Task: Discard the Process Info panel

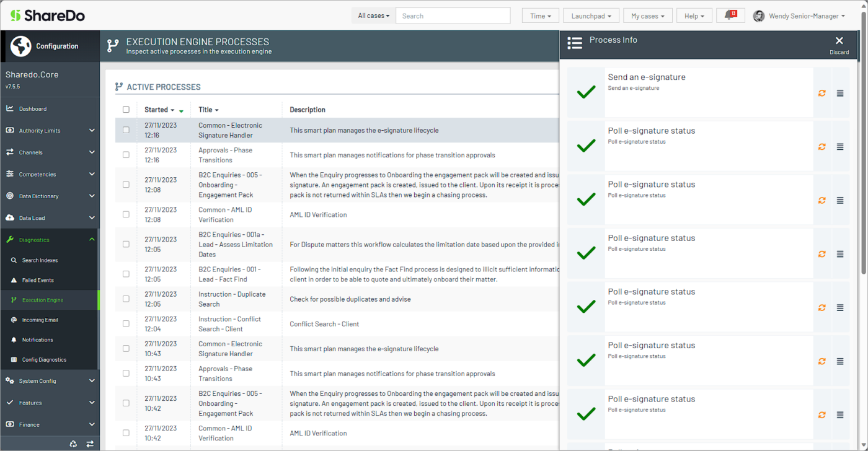Action: tap(839, 45)
